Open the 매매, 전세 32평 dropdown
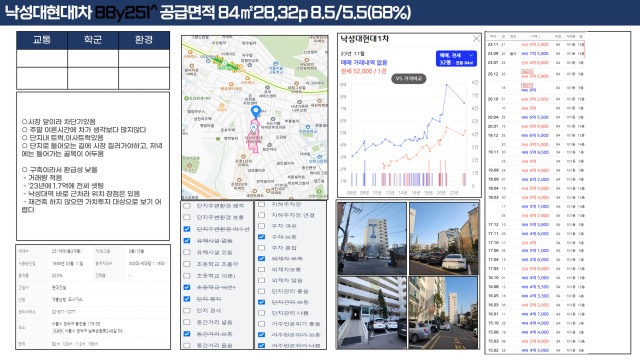The image size is (640, 360). click(x=456, y=58)
